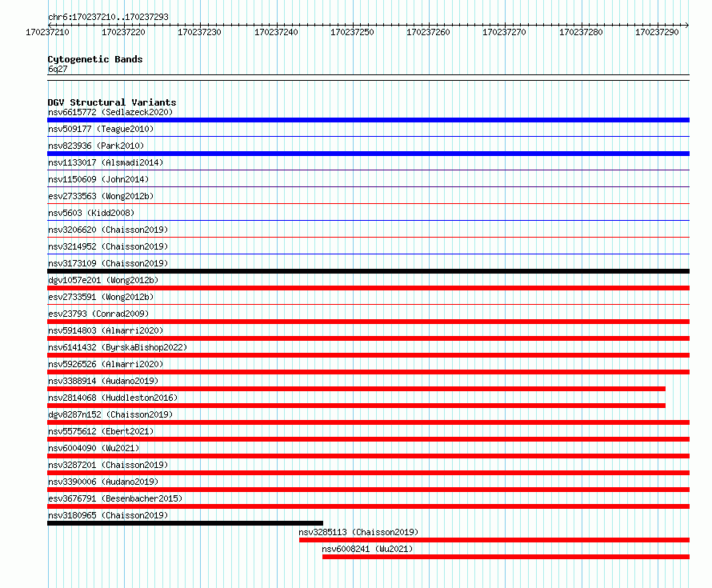Click the red bar under esv23793
712x588 pixels.
(368, 322)
